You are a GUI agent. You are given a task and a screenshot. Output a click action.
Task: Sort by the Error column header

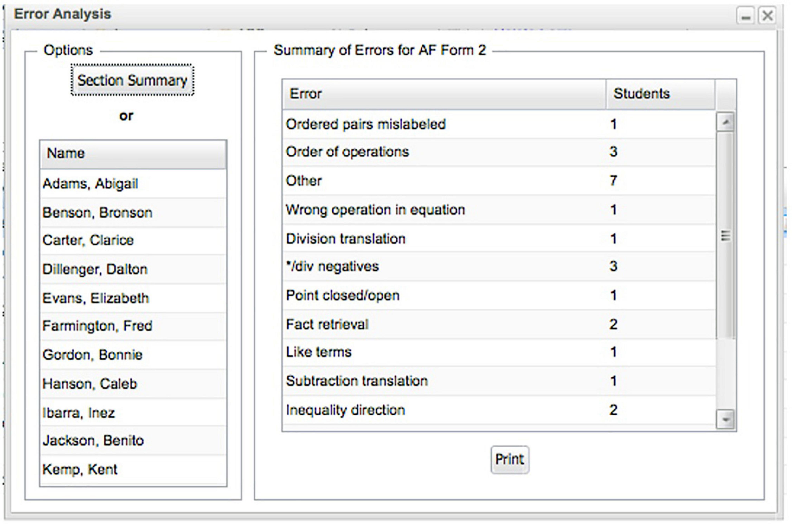(x=444, y=94)
